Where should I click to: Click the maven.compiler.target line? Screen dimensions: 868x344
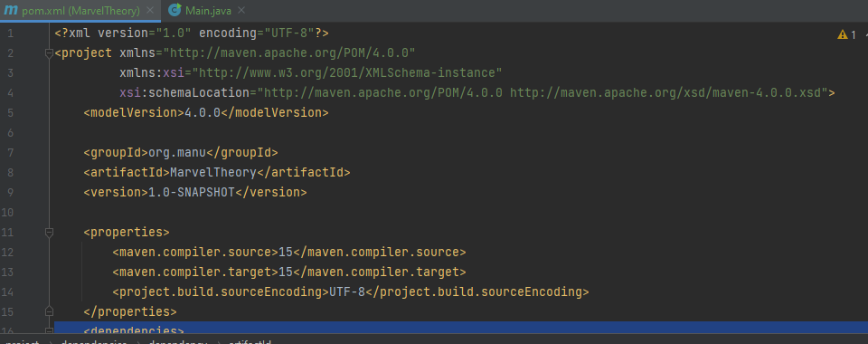click(x=289, y=272)
